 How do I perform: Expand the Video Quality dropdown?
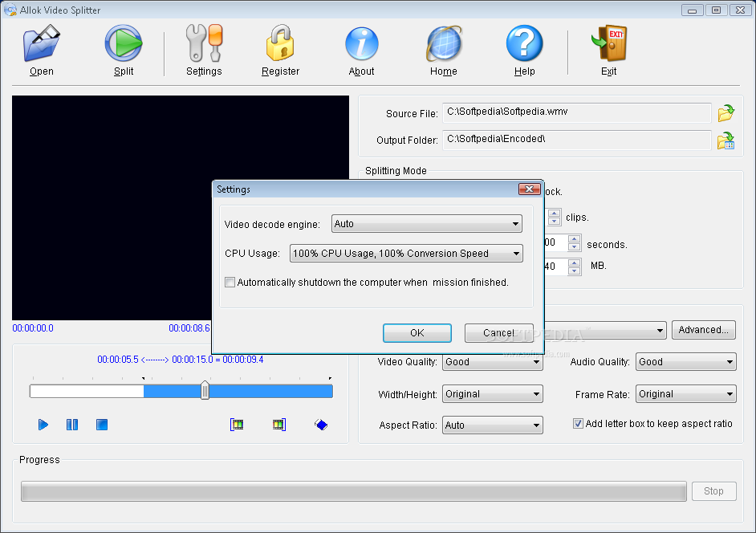tap(492, 362)
